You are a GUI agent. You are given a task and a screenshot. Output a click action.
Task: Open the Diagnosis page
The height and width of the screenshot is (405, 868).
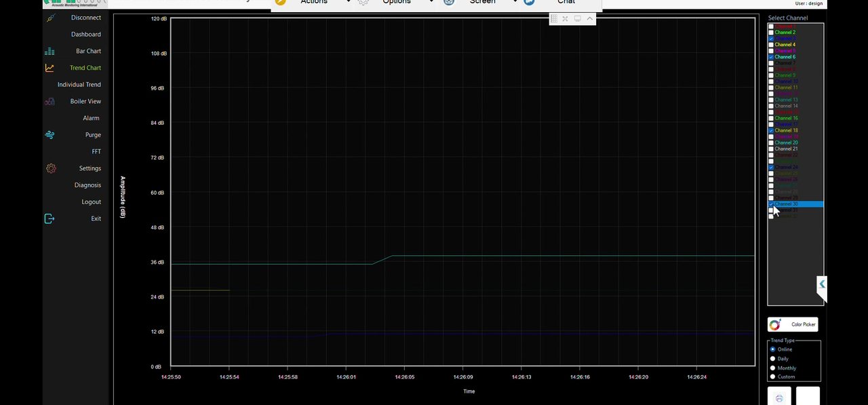[87, 185]
